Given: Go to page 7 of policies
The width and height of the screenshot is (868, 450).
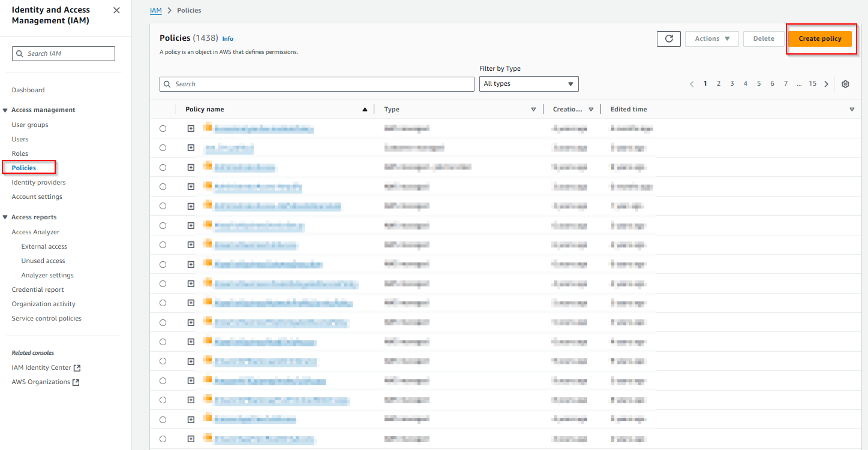Looking at the screenshot, I should (x=786, y=84).
